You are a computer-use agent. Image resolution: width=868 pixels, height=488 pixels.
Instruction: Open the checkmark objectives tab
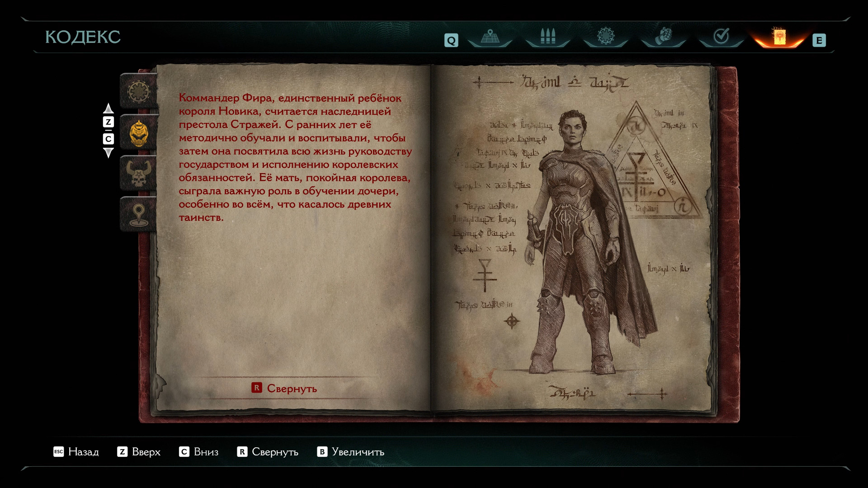(721, 37)
